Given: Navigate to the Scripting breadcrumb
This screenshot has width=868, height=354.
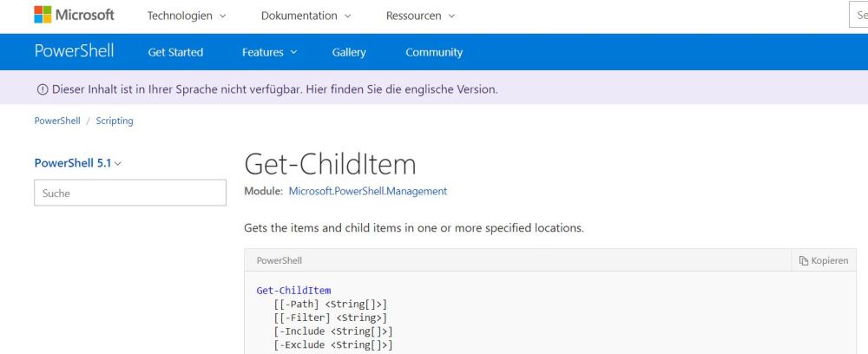Looking at the screenshot, I should (115, 121).
